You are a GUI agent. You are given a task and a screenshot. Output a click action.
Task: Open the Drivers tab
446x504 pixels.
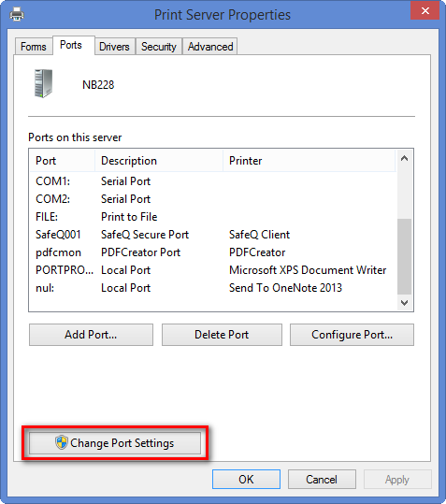pyautogui.click(x=114, y=47)
